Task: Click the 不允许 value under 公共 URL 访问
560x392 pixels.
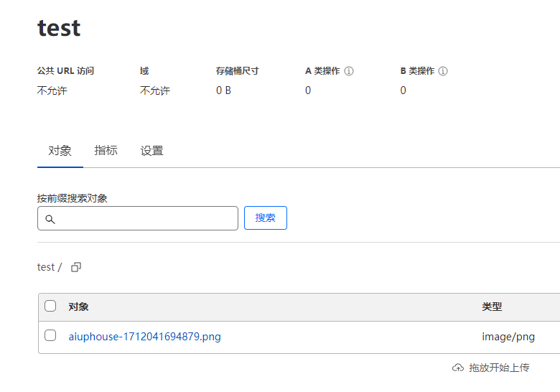Action: 52,90
